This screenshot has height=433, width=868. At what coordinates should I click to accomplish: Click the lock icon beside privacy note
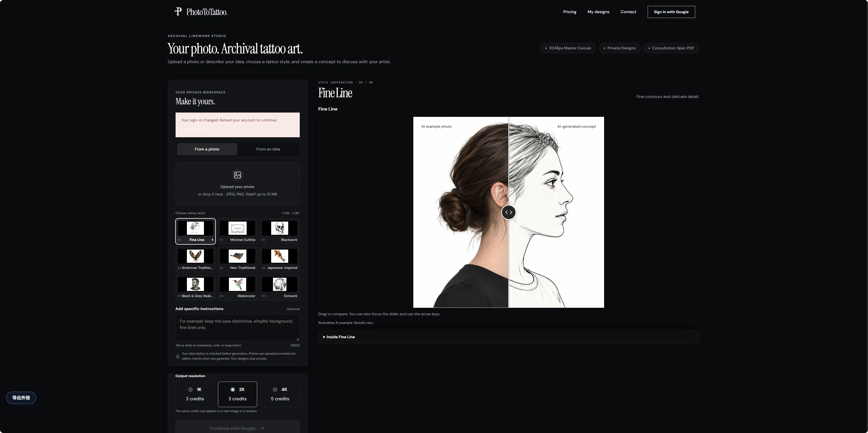click(178, 356)
